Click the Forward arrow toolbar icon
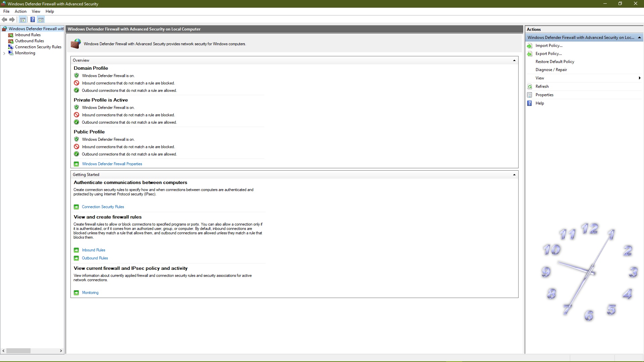The image size is (644, 362). click(x=12, y=19)
